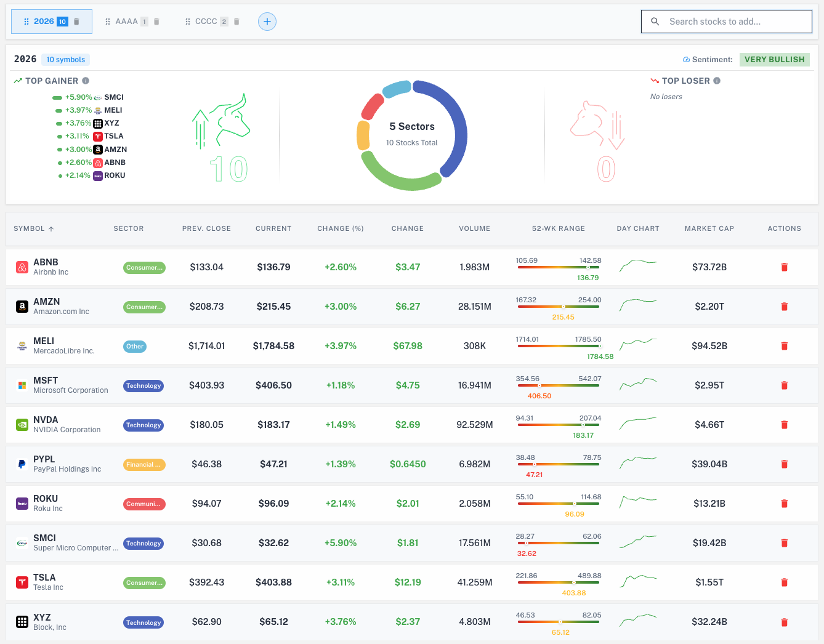Image resolution: width=824 pixels, height=644 pixels.
Task: Open the CCCC watchlist tab
Action: [206, 22]
